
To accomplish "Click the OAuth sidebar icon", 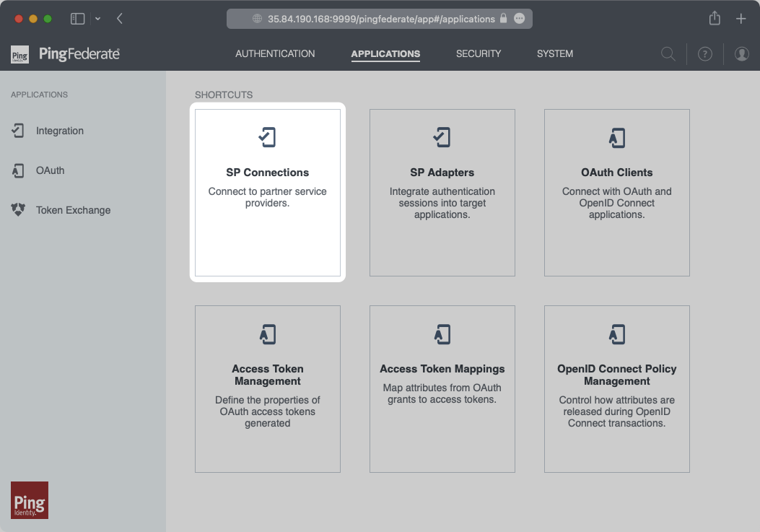I will (18, 170).
